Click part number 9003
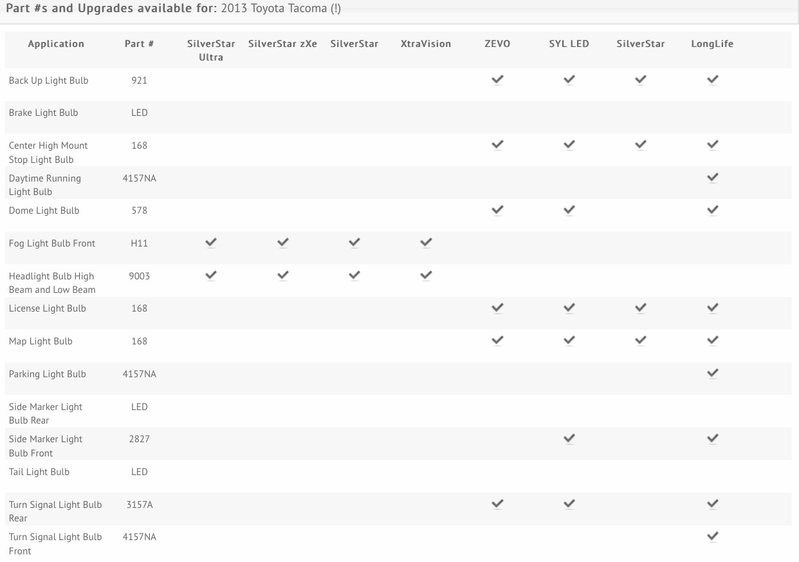The width and height of the screenshot is (799, 562). pos(139,276)
